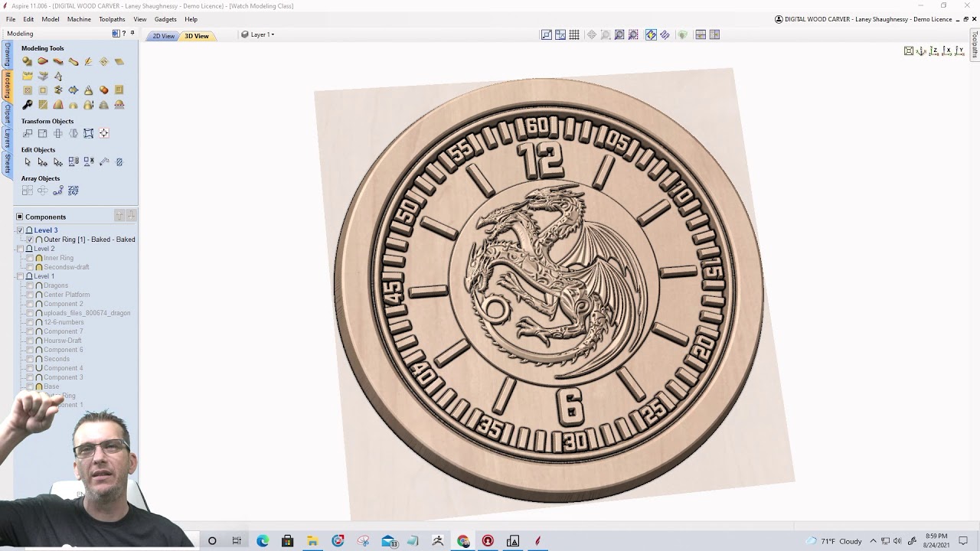
Task: Select the Hoursw-Draft component row
Action: click(x=62, y=341)
